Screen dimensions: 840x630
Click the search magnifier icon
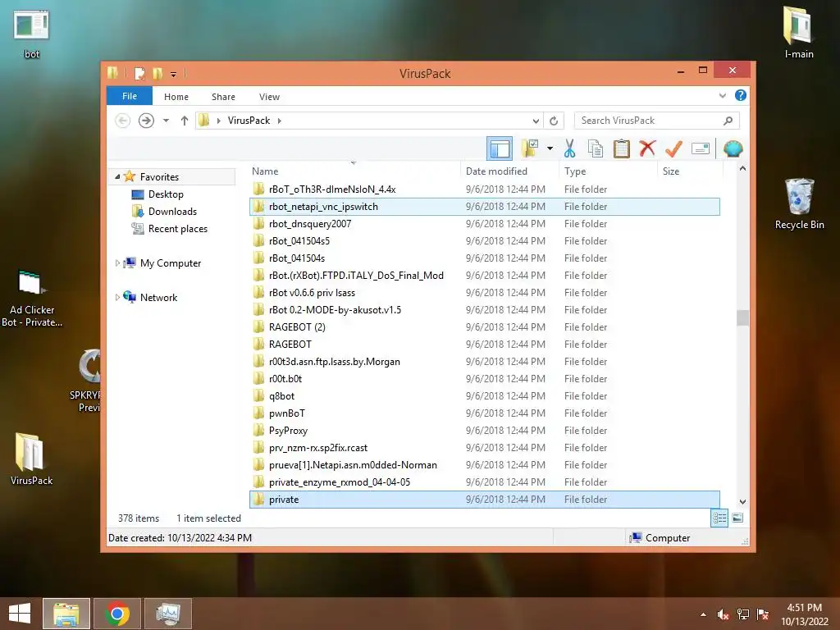click(728, 121)
